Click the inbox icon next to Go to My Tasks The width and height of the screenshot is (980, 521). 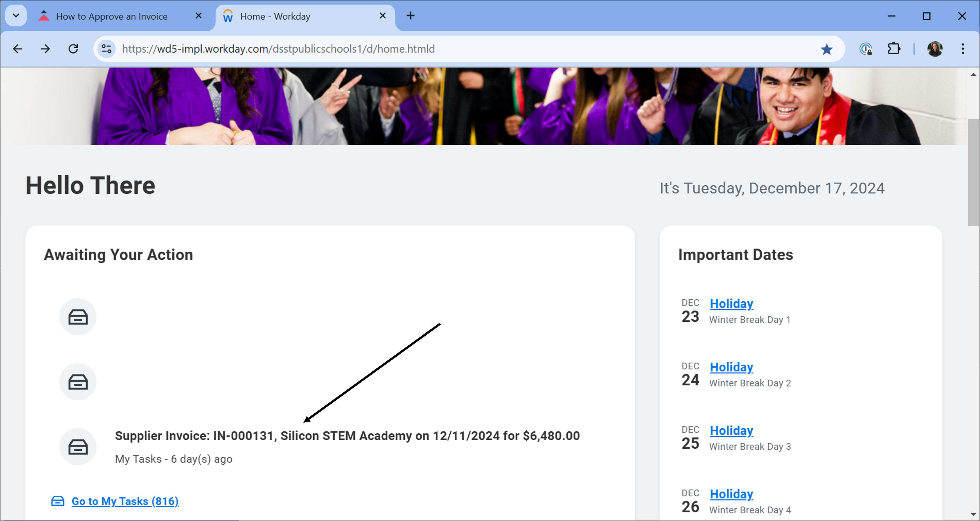(58, 501)
